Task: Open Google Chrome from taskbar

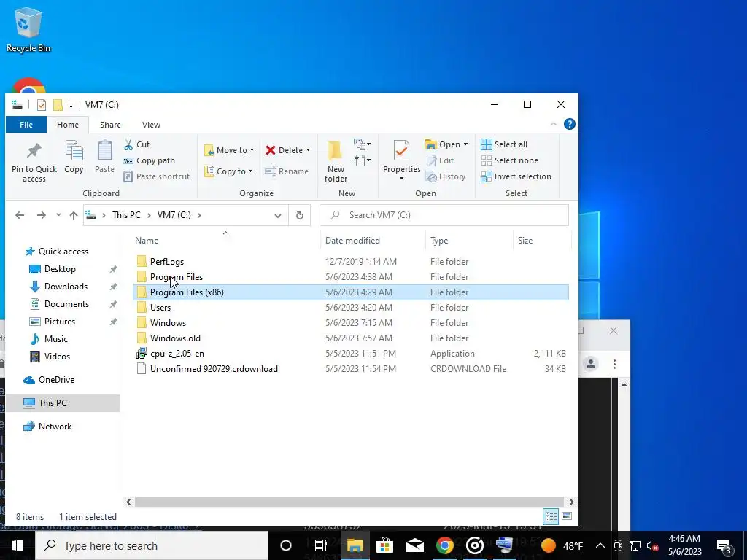Action: 444,545
